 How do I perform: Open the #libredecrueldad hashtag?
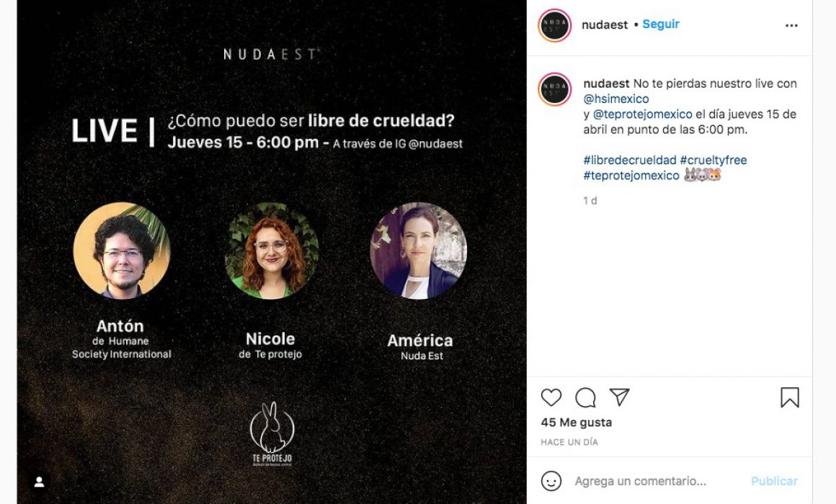point(630,160)
